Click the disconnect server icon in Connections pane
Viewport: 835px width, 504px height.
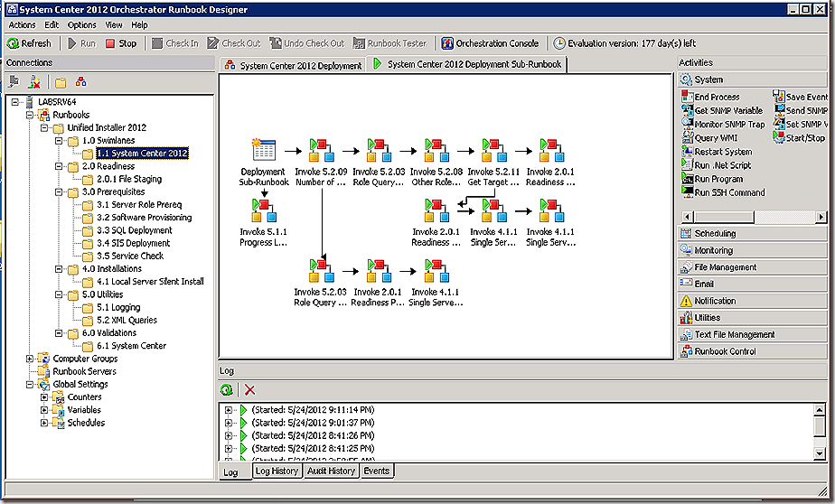click(x=34, y=82)
